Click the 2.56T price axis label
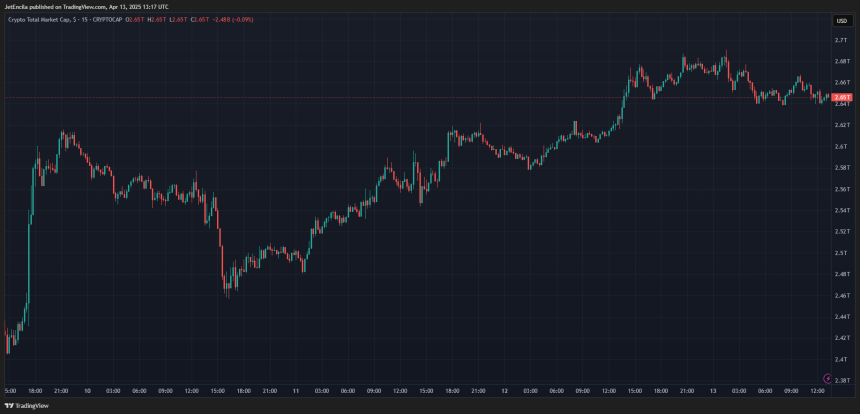The image size is (860, 414). coord(841,189)
